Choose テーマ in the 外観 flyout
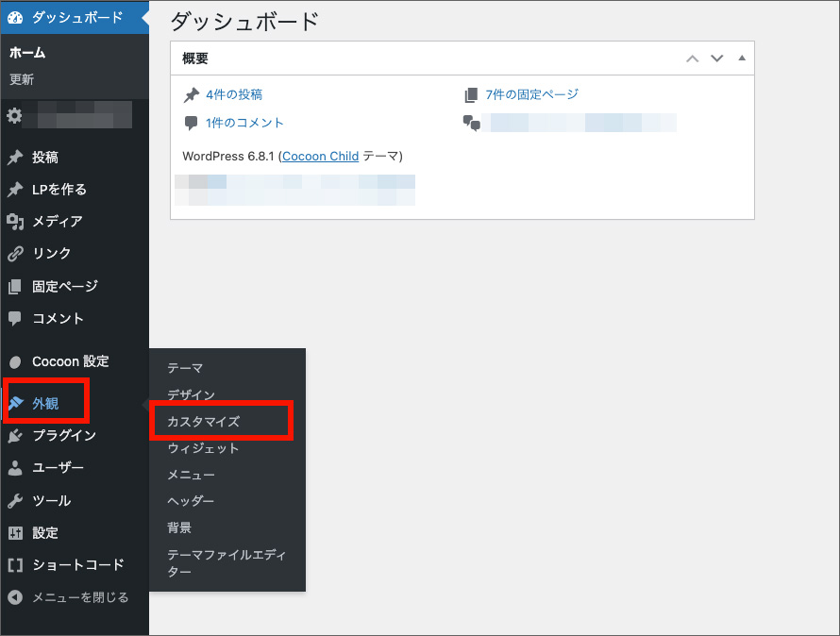This screenshot has width=840, height=636. point(185,368)
